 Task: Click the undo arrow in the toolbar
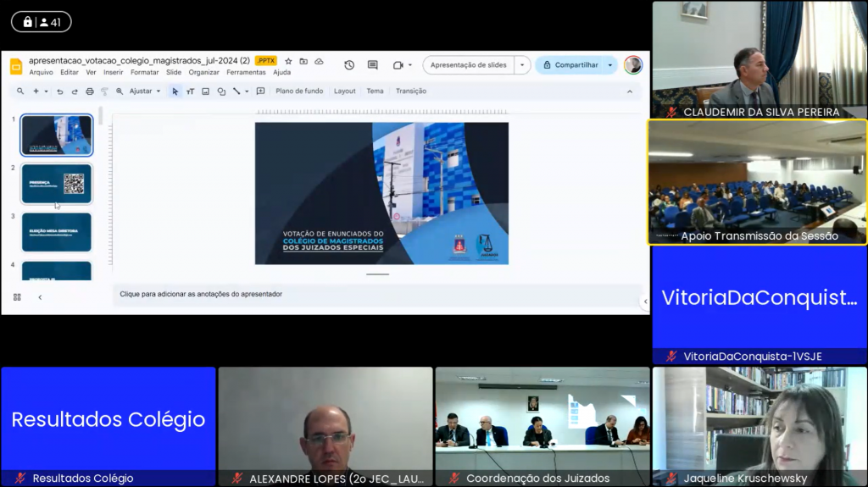click(59, 91)
